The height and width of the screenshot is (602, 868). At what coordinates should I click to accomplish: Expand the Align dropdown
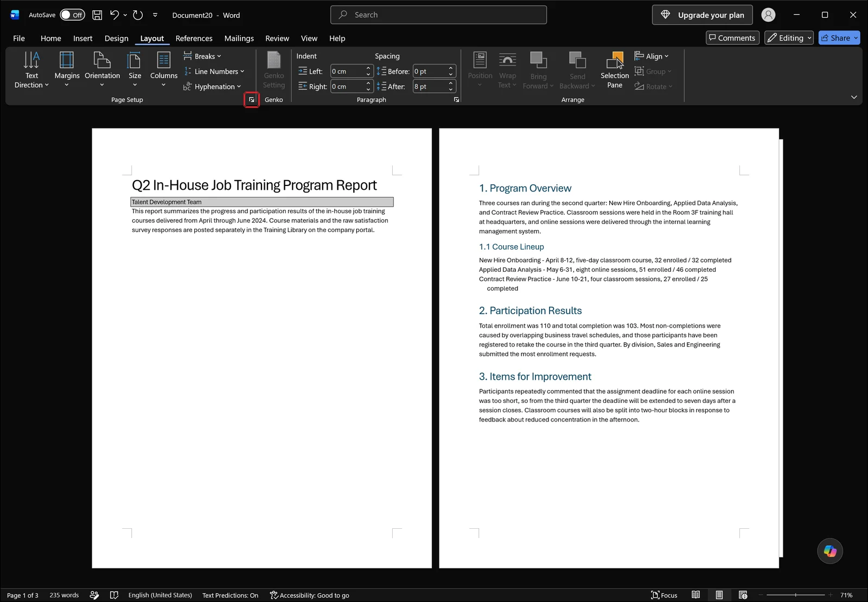pyautogui.click(x=652, y=56)
